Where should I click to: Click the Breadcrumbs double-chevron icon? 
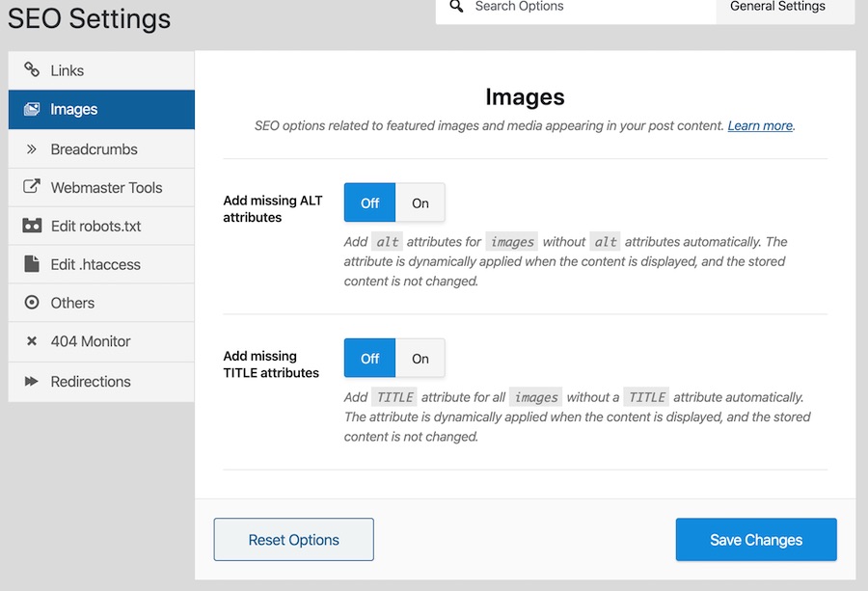[32, 148]
